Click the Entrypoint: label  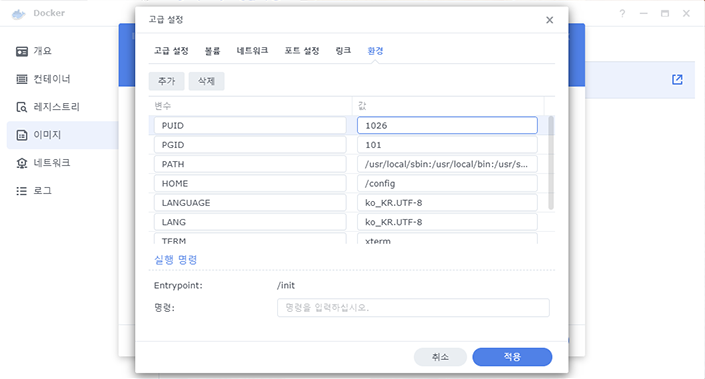click(178, 285)
